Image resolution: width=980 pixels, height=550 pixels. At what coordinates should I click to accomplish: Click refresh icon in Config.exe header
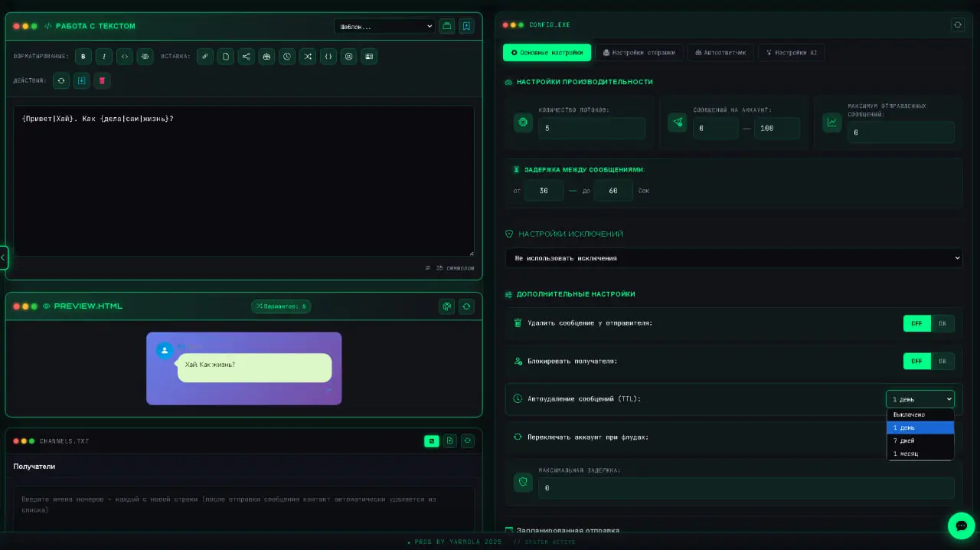coord(958,25)
